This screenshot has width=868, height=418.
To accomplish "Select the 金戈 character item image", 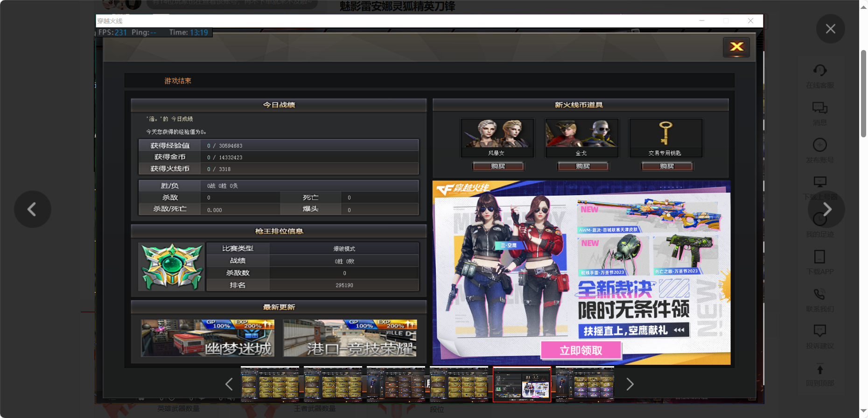I will click(x=582, y=134).
